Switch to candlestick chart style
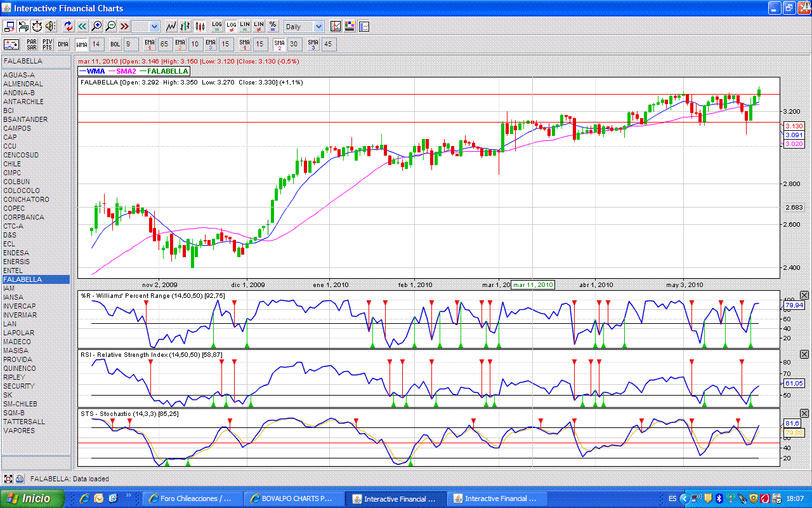The width and height of the screenshot is (812, 508). (200, 27)
